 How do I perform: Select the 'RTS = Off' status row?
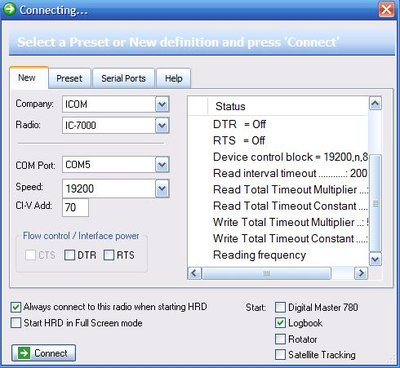[278, 141]
